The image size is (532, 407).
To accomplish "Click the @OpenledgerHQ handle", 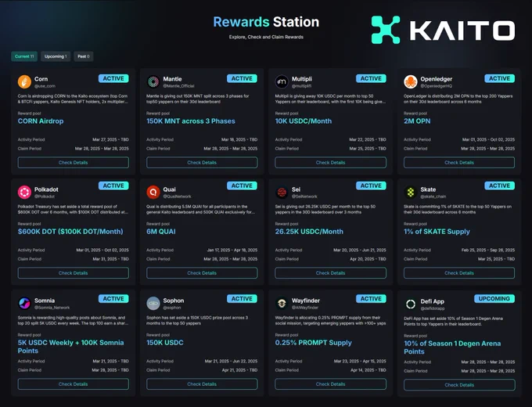I will [437, 86].
